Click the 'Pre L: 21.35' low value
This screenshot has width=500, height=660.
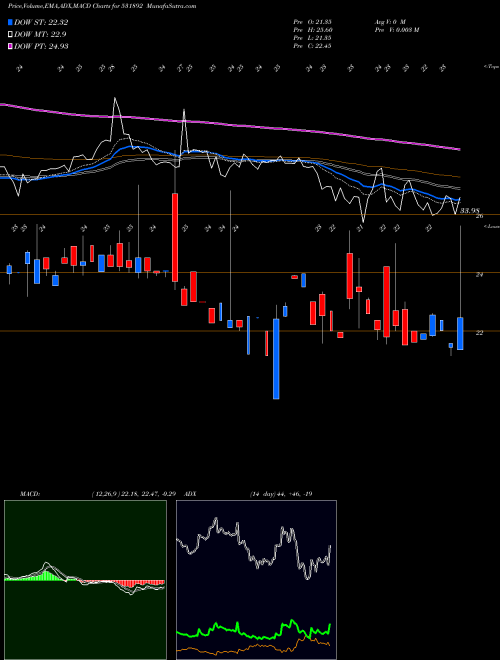(x=311, y=38)
